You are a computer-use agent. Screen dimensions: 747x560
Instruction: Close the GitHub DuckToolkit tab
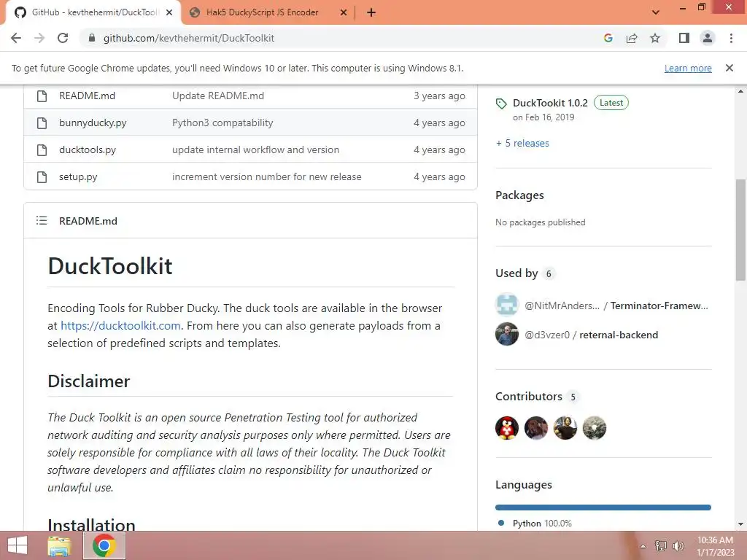169,12
